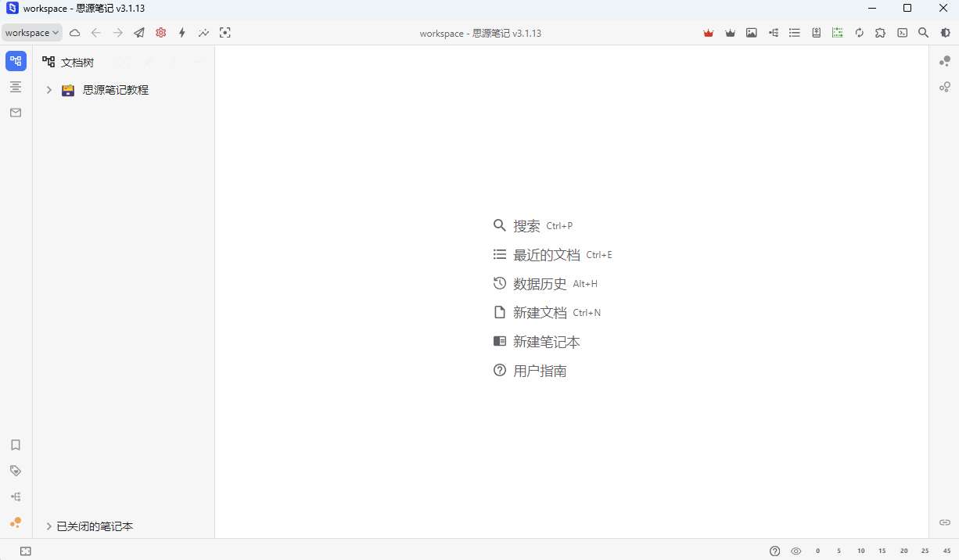The height and width of the screenshot is (560, 959).
Task: Click the paper plane icon
Action: pyautogui.click(x=139, y=33)
